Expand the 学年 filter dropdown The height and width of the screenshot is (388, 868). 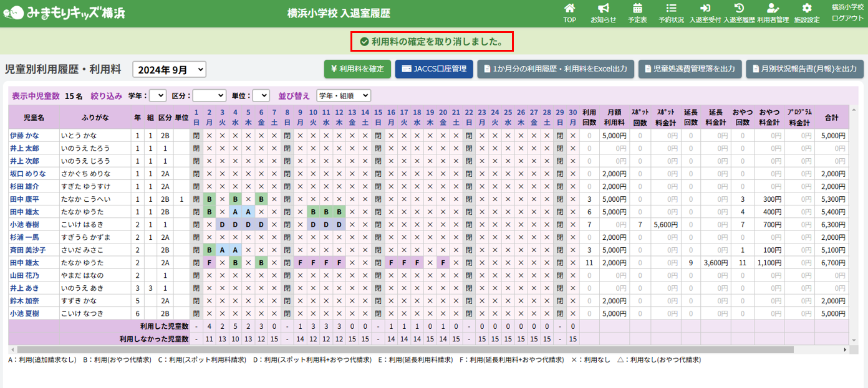(158, 95)
